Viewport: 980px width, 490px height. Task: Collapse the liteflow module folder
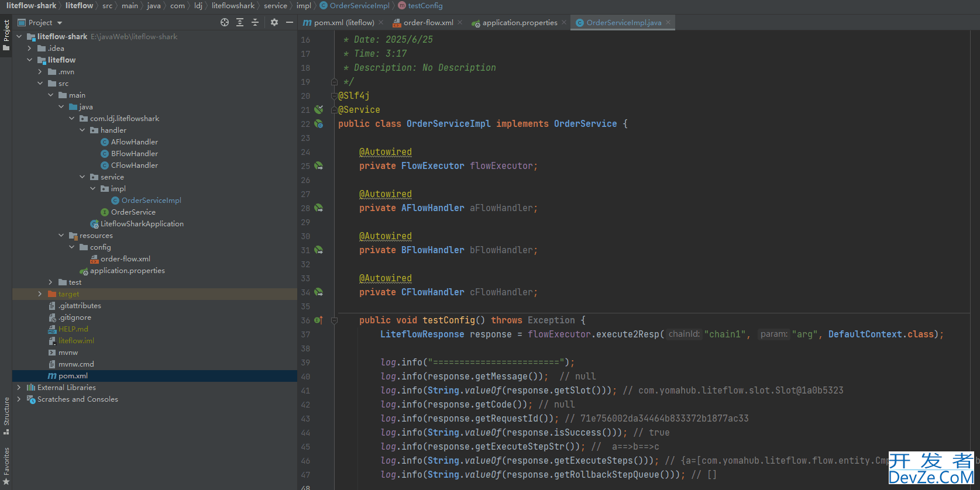pos(30,60)
